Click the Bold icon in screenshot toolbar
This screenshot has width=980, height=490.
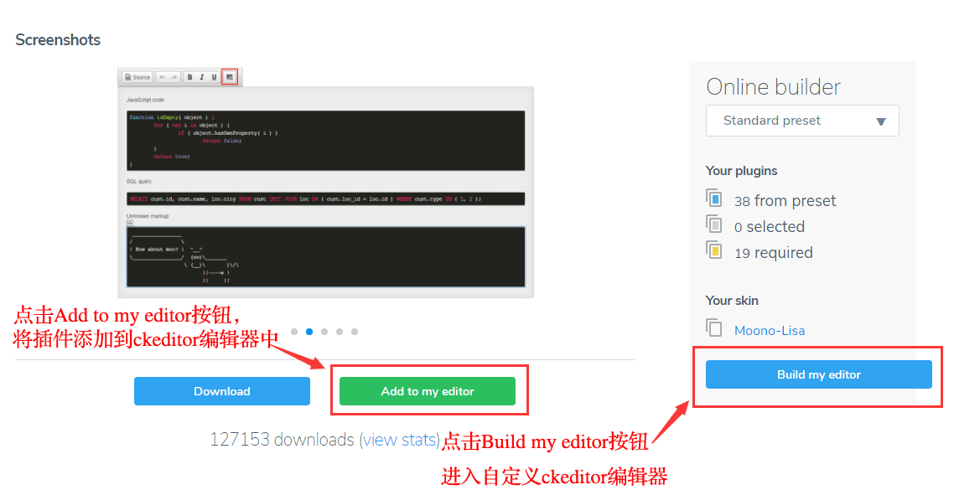click(x=190, y=77)
